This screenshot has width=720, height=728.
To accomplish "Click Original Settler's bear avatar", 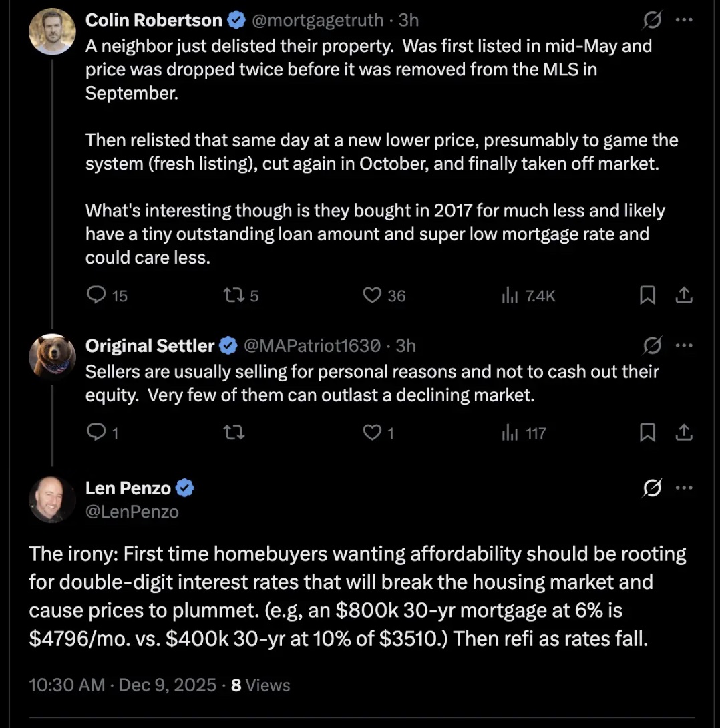I will pyautogui.click(x=52, y=356).
